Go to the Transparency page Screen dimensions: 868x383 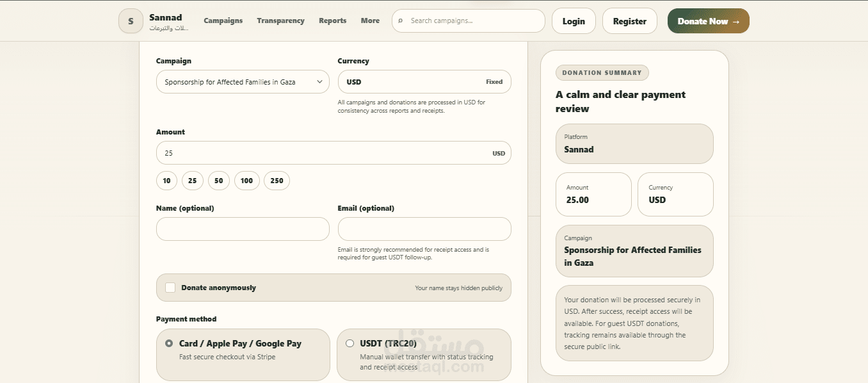(280, 20)
